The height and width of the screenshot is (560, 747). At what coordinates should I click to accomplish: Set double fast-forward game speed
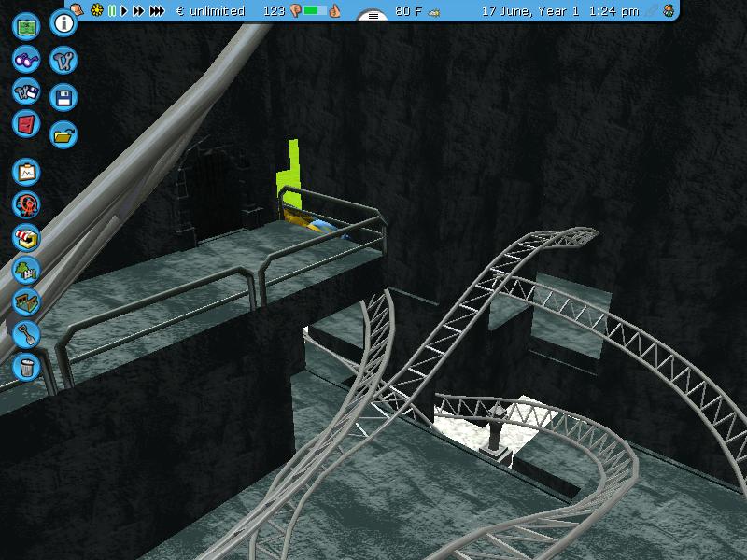[x=138, y=10]
